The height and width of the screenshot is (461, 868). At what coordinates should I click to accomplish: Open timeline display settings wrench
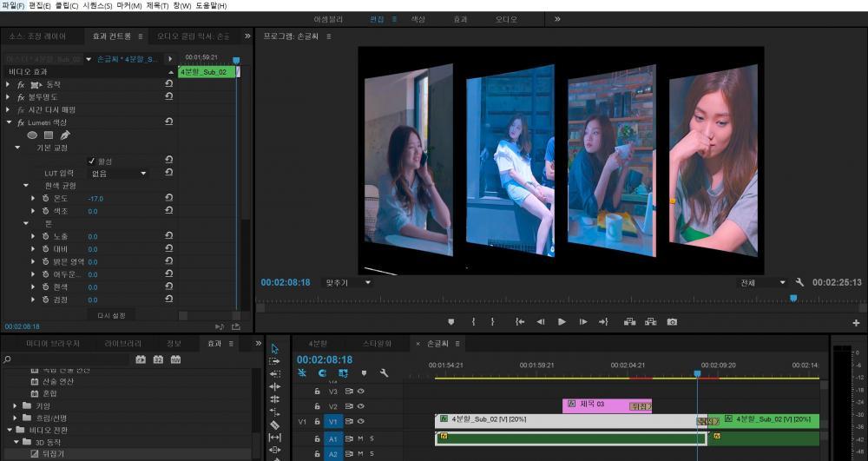(x=384, y=373)
